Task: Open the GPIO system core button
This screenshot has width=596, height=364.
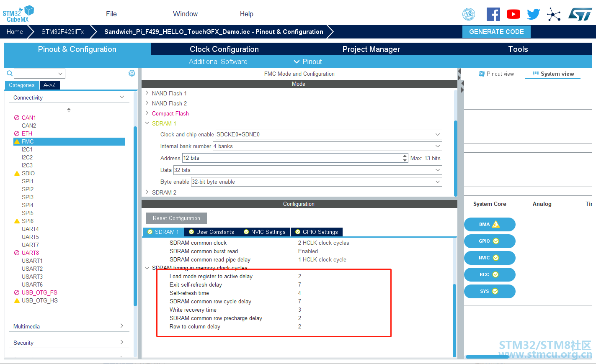Action: [x=490, y=241]
